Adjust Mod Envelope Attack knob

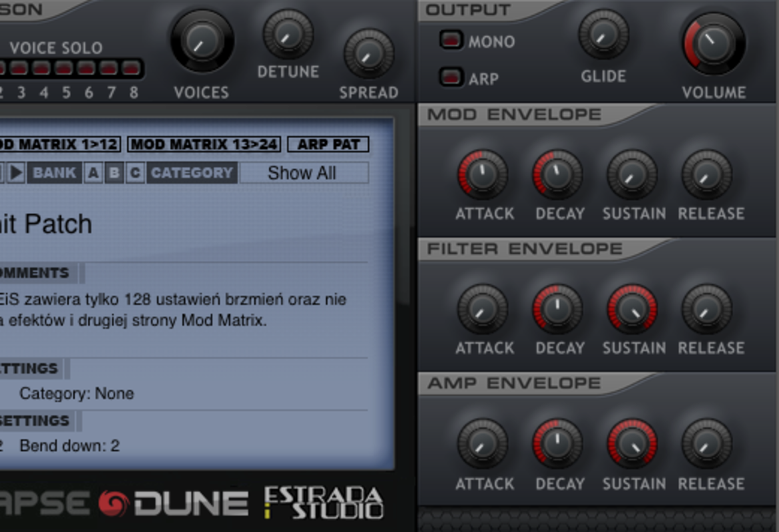[483, 175]
